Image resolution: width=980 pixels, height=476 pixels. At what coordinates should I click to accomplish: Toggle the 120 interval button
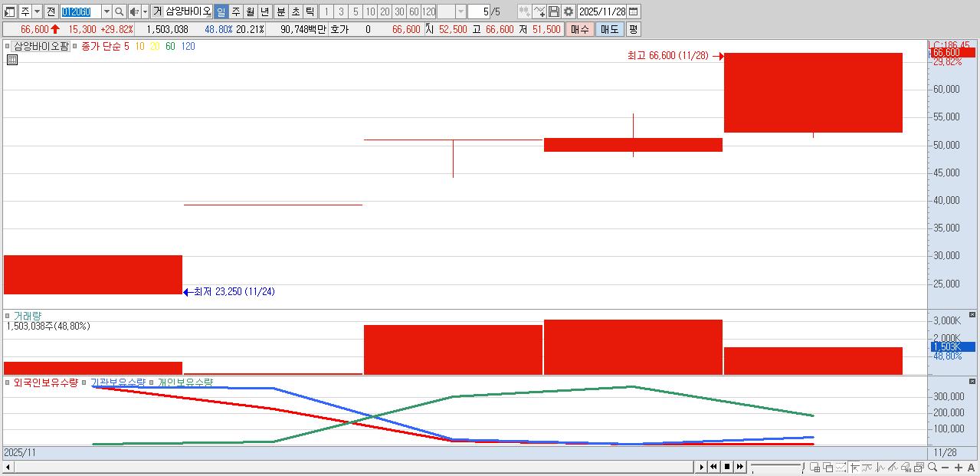tap(428, 11)
